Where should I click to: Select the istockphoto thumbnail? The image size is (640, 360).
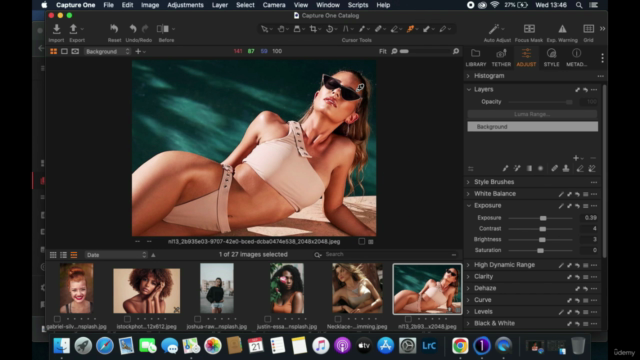147,291
